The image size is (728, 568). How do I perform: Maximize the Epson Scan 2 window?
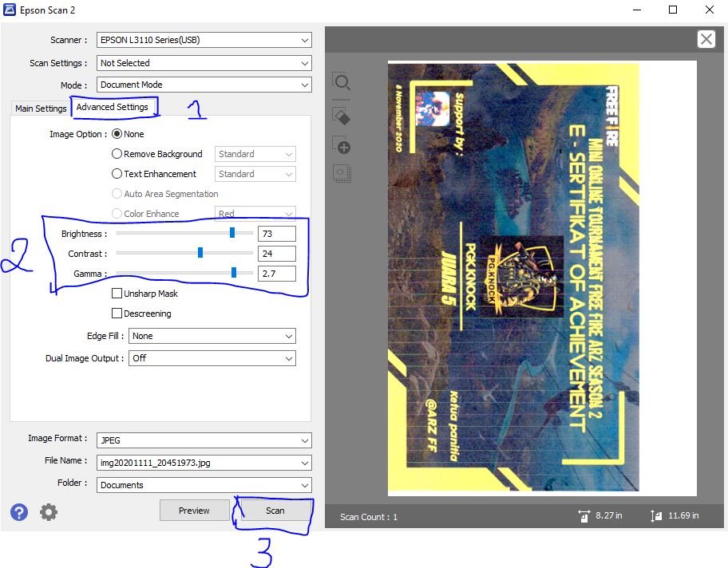673,10
